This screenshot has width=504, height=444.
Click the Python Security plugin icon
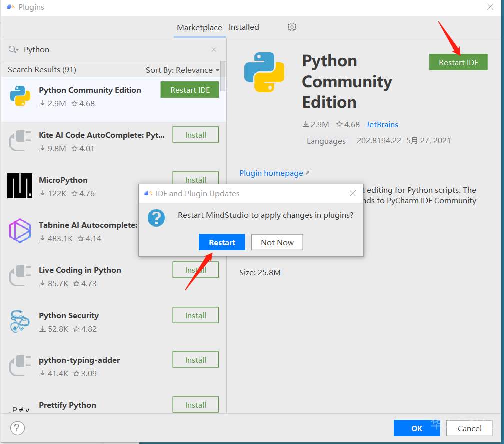(x=20, y=321)
